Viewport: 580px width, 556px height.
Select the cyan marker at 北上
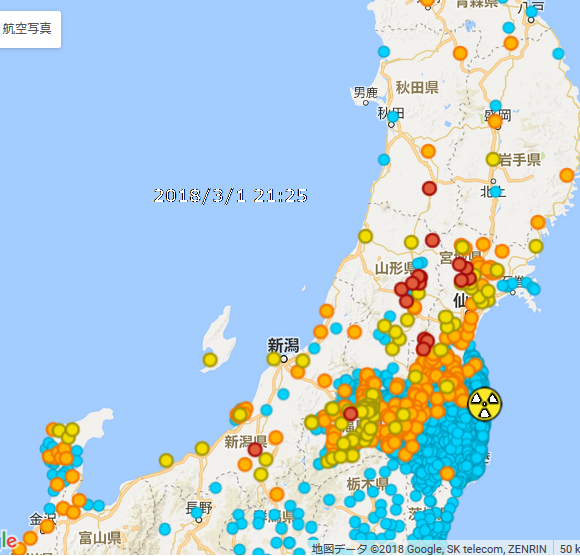[x=496, y=192]
